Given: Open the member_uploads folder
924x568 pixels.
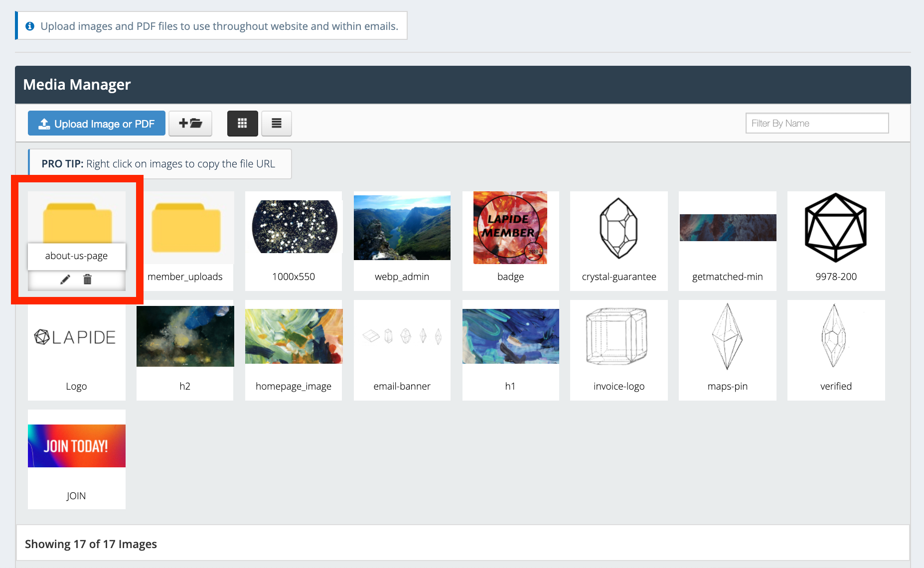Looking at the screenshot, I should coord(185,228).
